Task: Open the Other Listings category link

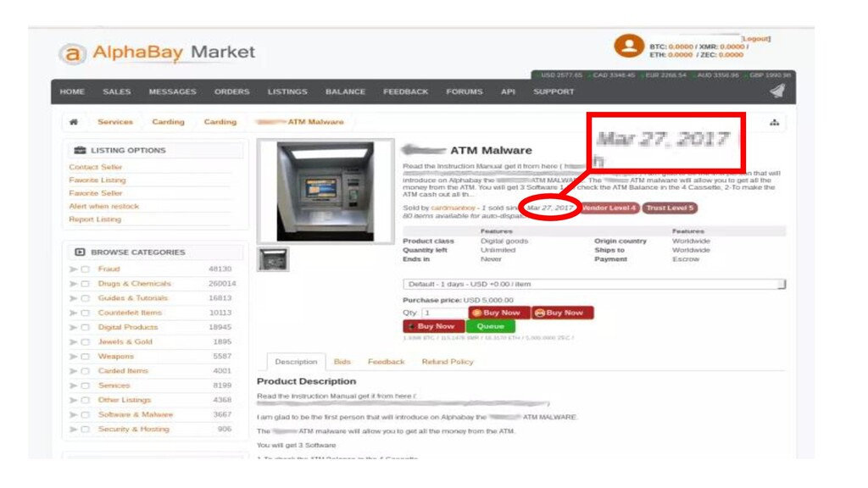Action: pos(124,400)
